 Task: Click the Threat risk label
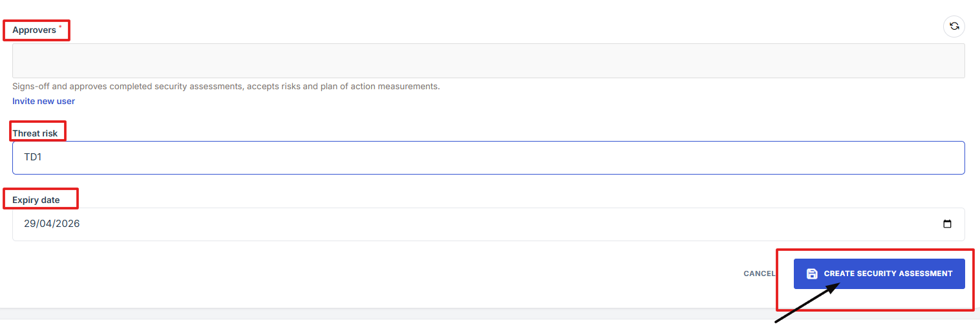[x=35, y=133]
